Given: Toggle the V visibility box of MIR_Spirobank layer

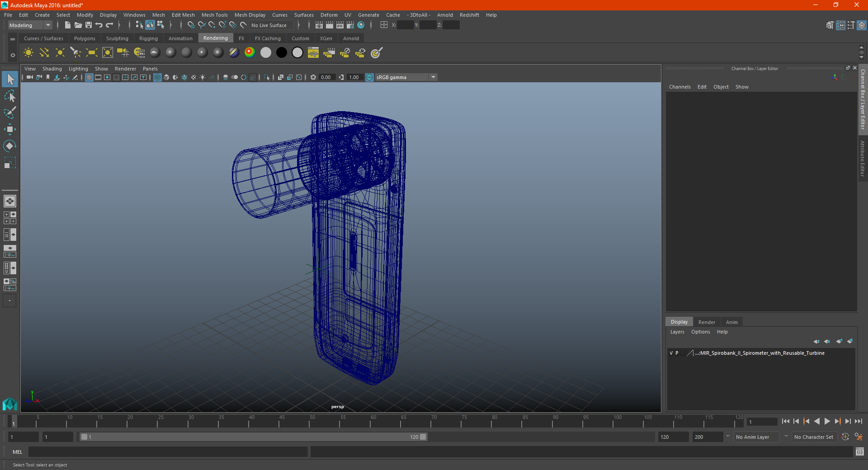Looking at the screenshot, I should coord(671,353).
